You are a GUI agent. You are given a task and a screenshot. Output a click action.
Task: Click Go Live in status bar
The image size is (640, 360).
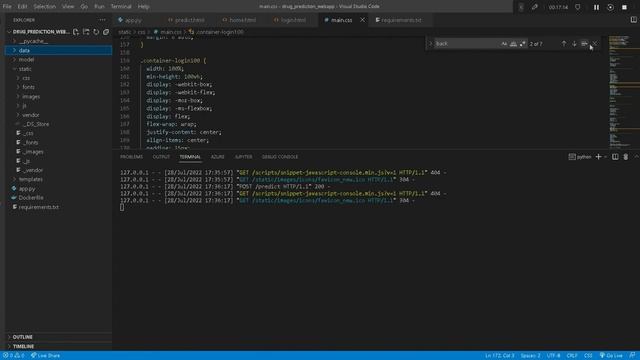point(611,356)
